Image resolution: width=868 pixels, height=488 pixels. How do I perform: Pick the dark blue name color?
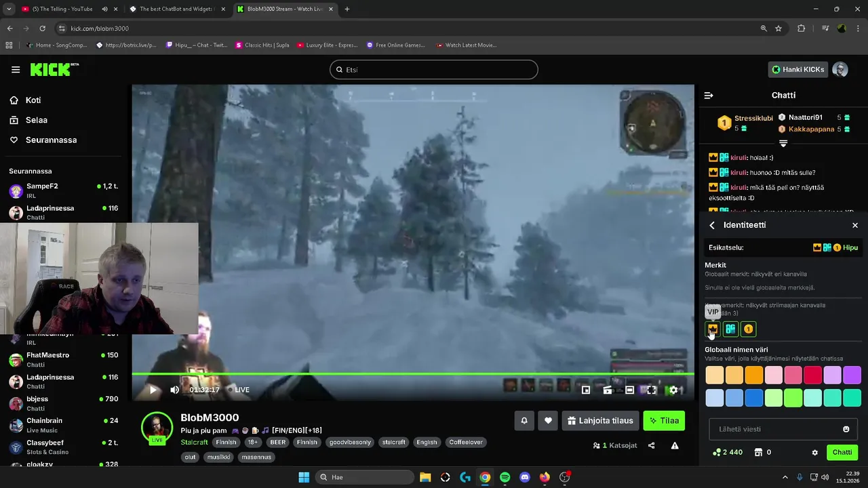[x=754, y=399]
